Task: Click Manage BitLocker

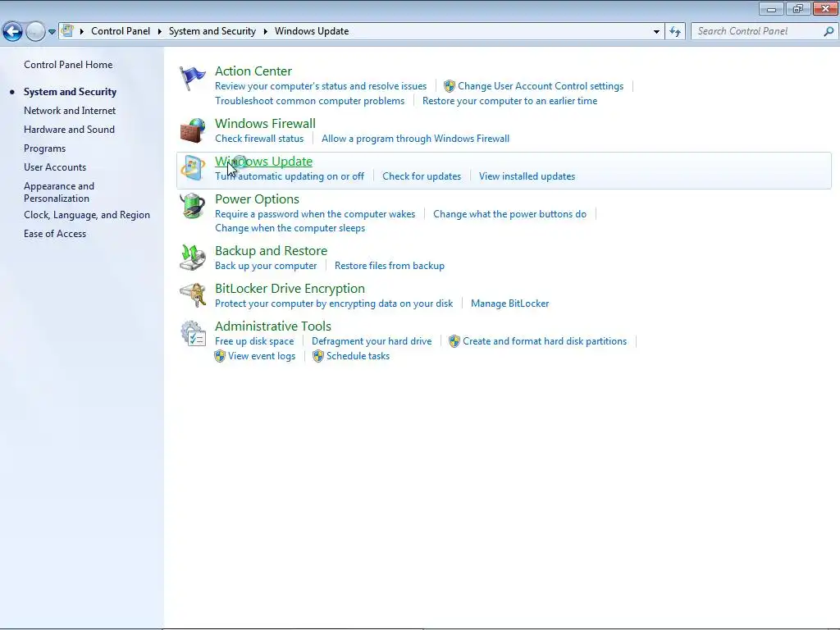Action: tap(509, 304)
